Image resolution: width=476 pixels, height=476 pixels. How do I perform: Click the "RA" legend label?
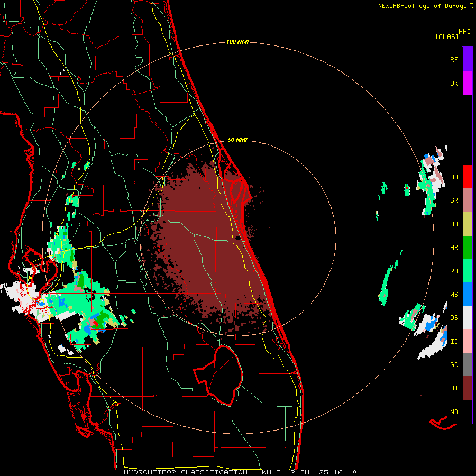[454, 271]
